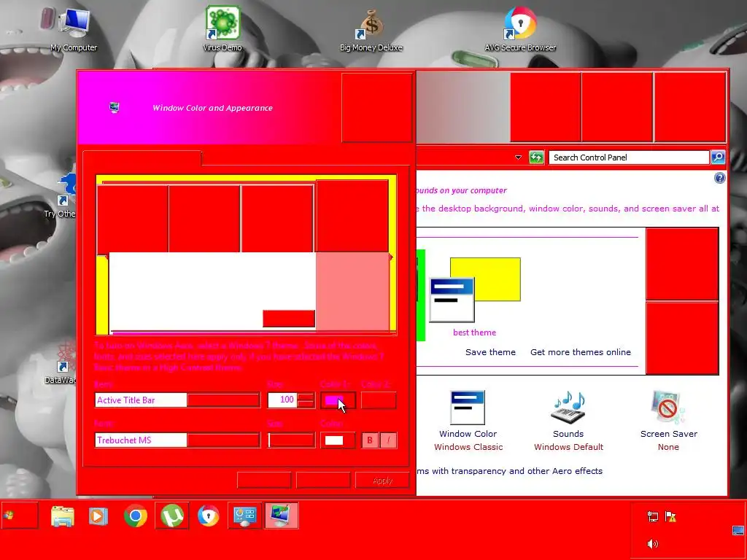Click the dialog title bar system icon
Image resolution: width=747 pixels, height=560 pixels.
[x=114, y=108]
